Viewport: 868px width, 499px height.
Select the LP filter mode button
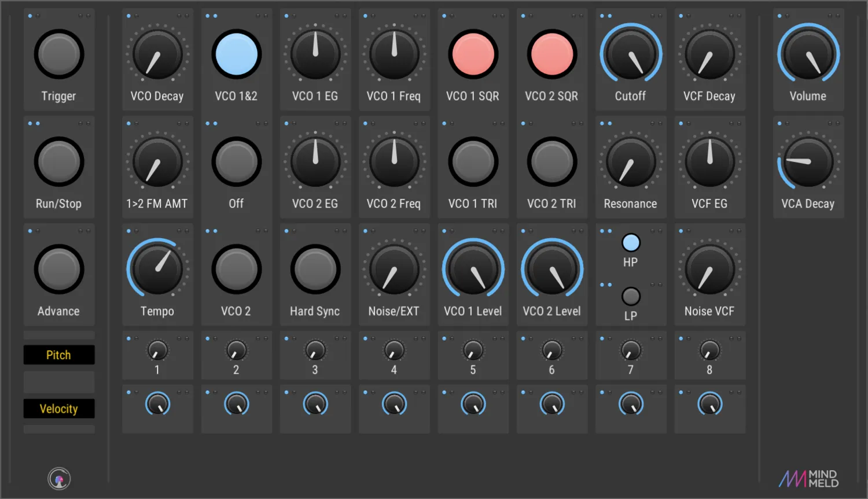(631, 297)
